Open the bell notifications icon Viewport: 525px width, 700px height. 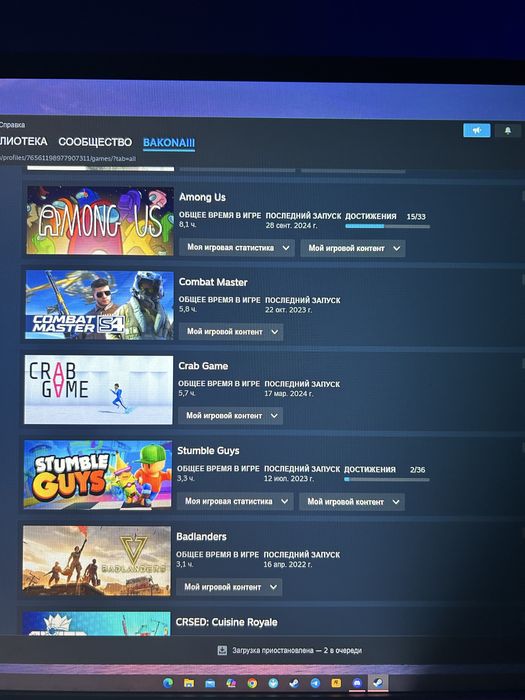click(x=508, y=130)
